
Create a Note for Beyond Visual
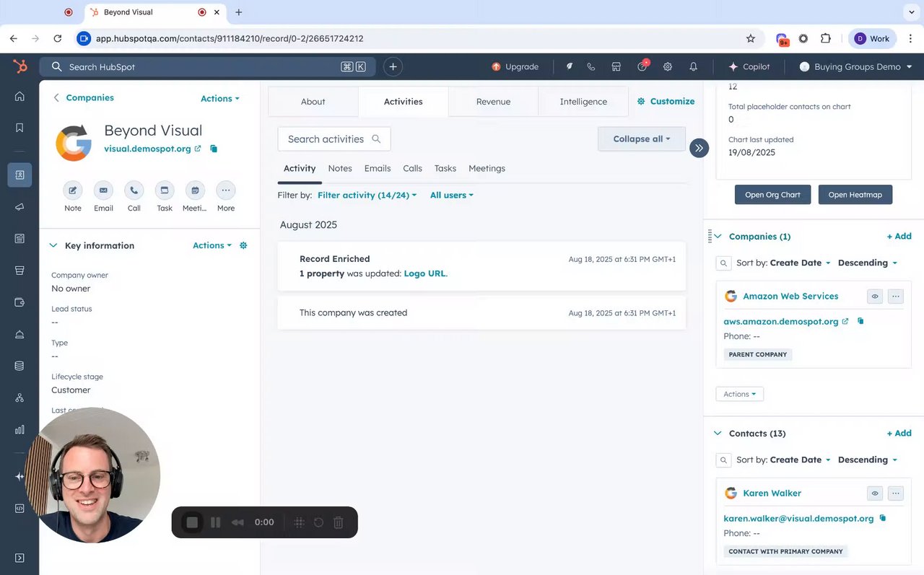(x=73, y=190)
